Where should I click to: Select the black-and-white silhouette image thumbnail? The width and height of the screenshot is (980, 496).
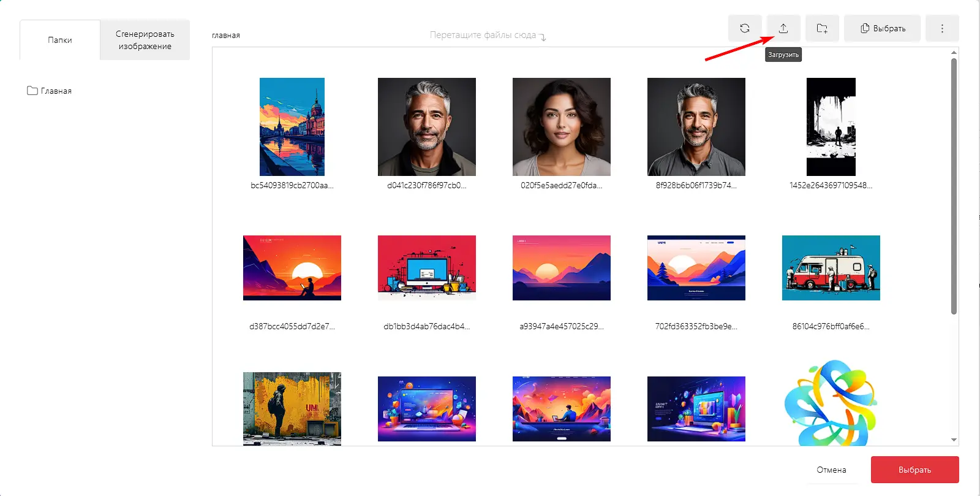[x=831, y=127]
